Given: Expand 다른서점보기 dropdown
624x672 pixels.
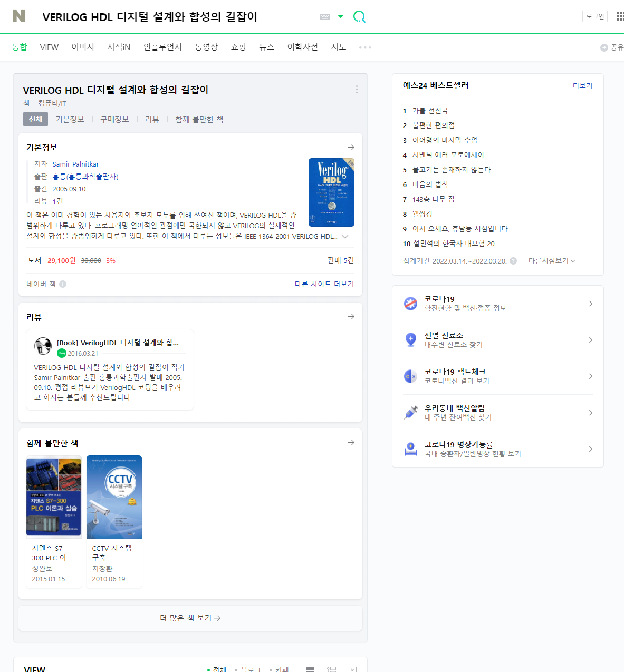Looking at the screenshot, I should [552, 261].
